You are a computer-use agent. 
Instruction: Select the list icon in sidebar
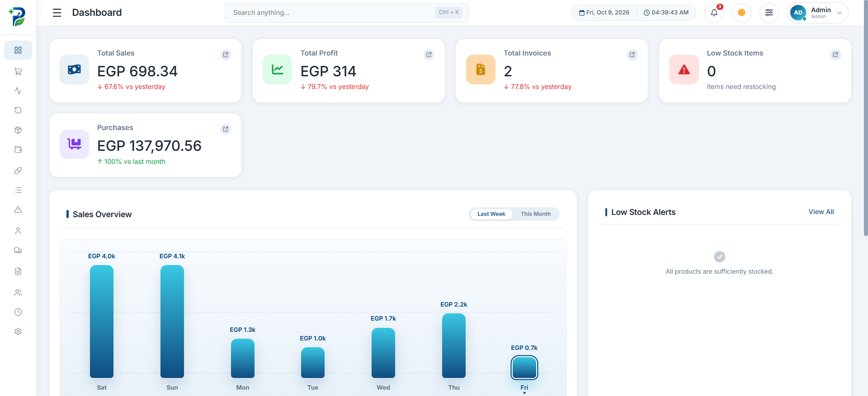(x=18, y=190)
